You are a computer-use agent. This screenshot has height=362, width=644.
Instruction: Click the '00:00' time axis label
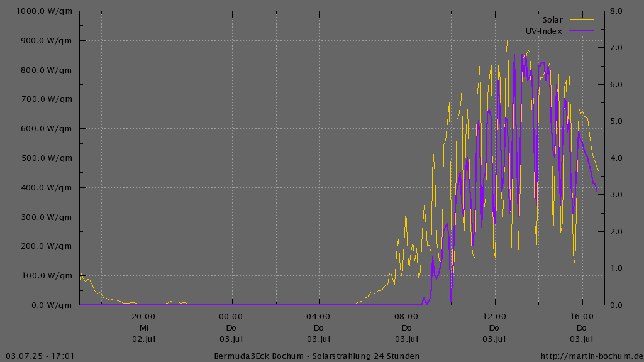[x=231, y=317]
